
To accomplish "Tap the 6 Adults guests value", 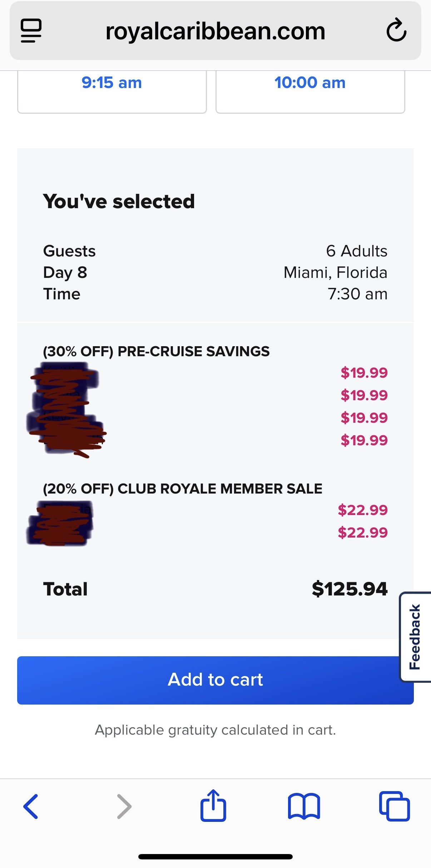I will pos(357,251).
